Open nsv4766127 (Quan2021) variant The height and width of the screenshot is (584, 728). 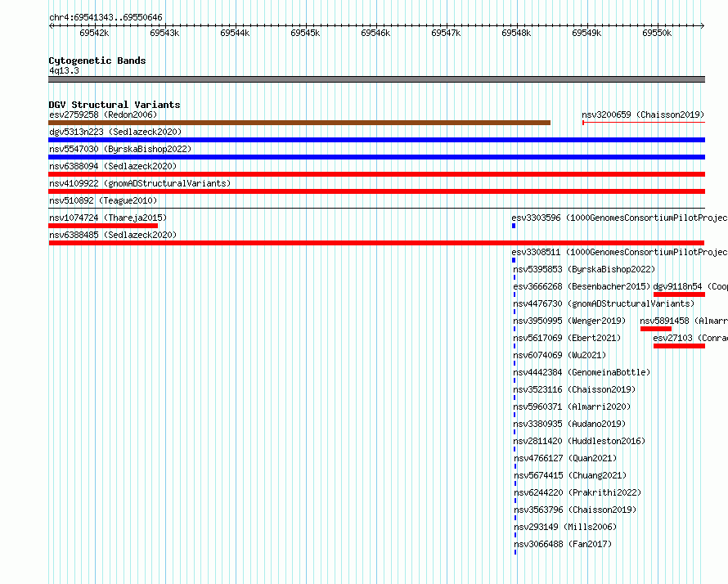(565, 458)
